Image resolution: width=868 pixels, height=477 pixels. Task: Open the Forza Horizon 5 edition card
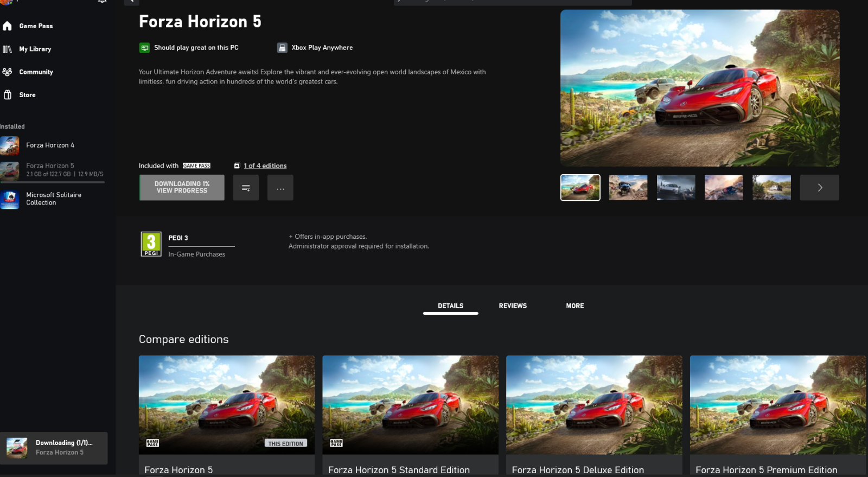coord(227,416)
